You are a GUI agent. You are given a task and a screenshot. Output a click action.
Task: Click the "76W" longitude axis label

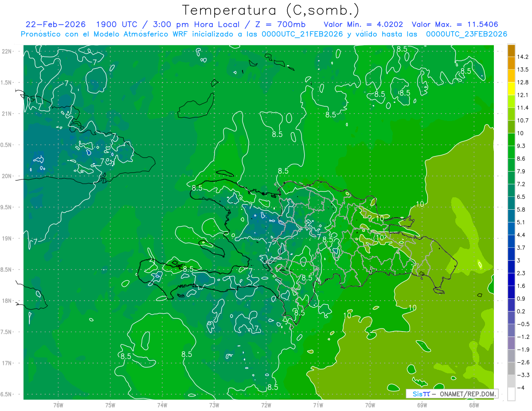(x=58, y=405)
